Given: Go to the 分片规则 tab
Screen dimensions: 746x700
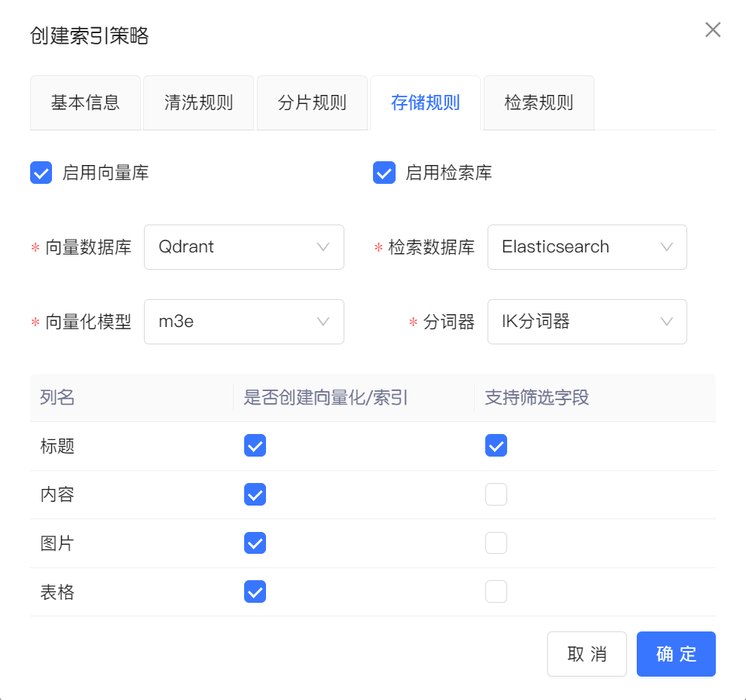Looking at the screenshot, I should pyautogui.click(x=312, y=103).
